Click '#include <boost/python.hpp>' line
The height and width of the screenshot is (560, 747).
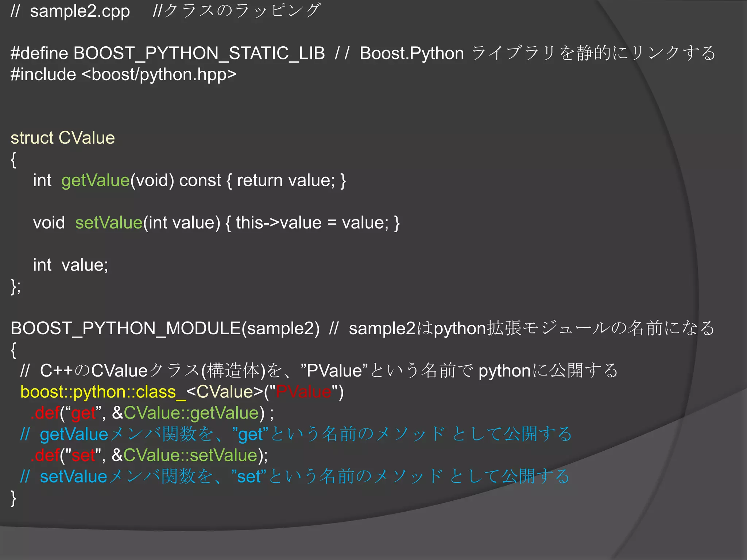point(124,75)
